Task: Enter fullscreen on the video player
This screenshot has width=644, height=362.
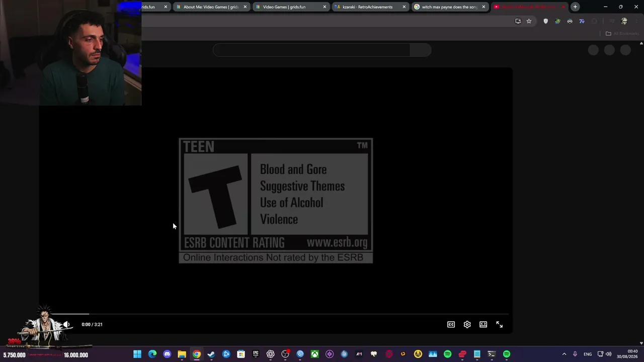Action: click(x=499, y=324)
